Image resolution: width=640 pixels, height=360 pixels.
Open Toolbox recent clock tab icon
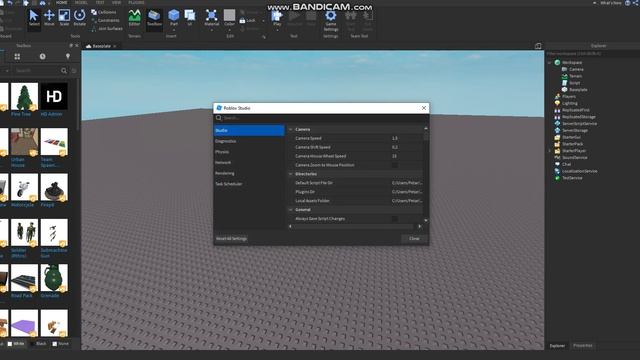pyautogui.click(x=42, y=57)
